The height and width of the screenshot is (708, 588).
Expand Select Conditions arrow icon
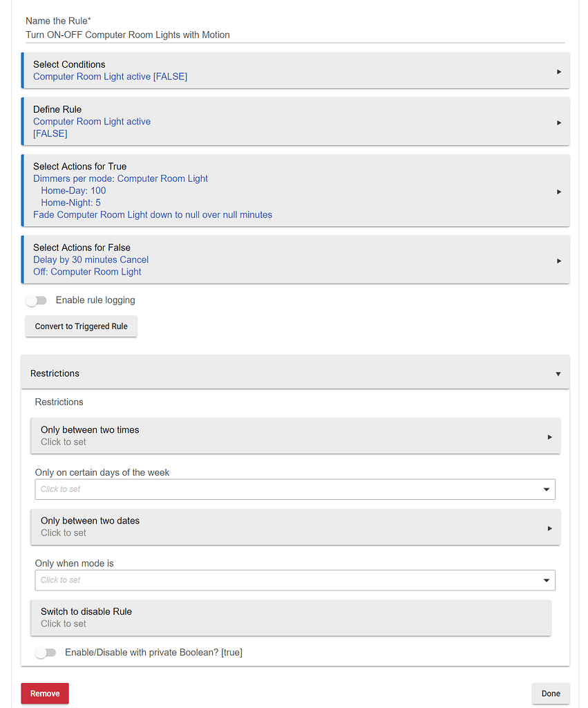[559, 71]
